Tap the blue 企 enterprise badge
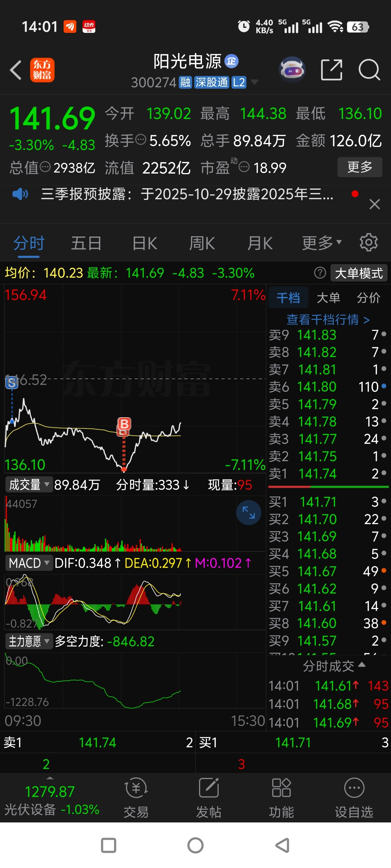The image size is (391, 868). [231, 61]
